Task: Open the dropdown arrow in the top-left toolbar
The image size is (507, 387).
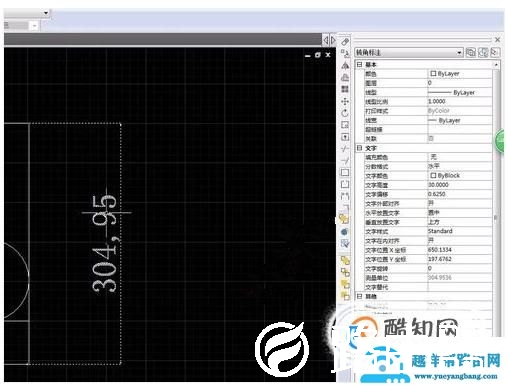Action: (x=46, y=13)
